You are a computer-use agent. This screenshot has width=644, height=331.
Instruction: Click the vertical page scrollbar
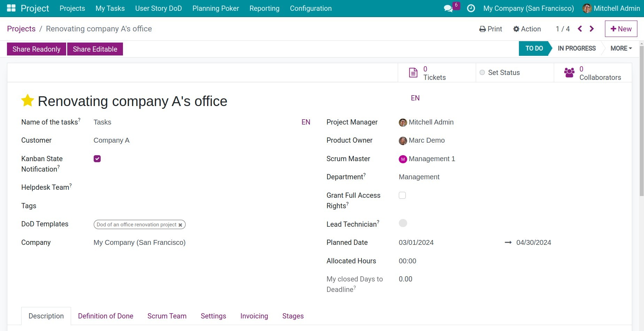pyautogui.click(x=642, y=120)
